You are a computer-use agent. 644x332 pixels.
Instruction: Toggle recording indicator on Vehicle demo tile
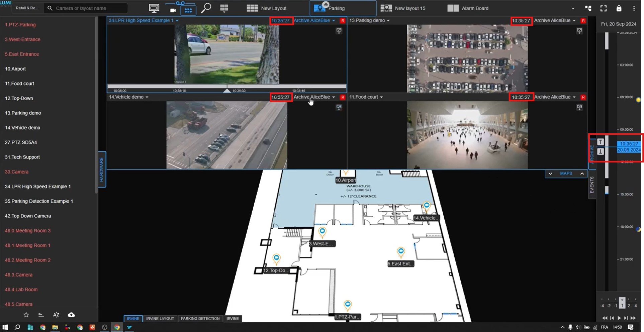[x=343, y=97]
